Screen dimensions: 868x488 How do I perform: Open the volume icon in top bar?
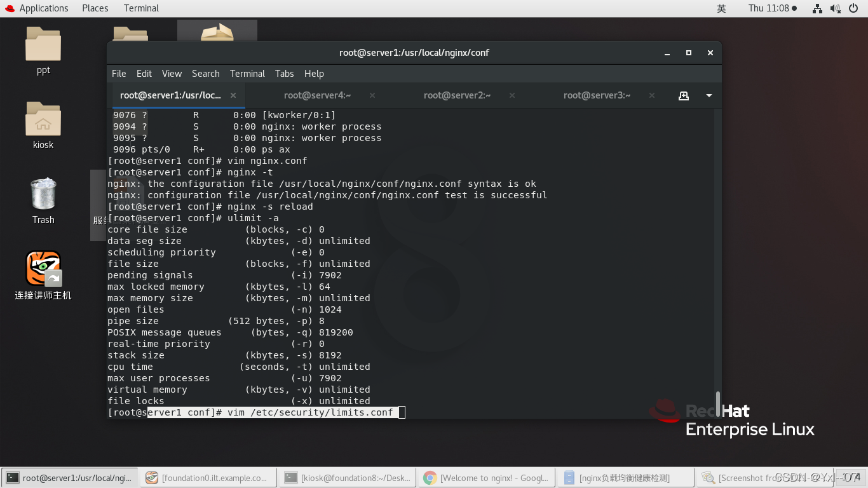836,8
